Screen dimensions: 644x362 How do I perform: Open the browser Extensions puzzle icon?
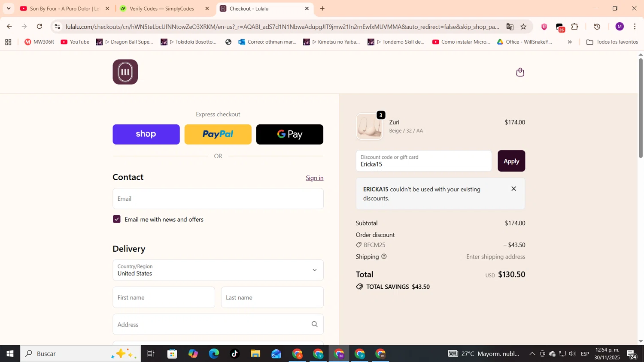click(x=575, y=27)
